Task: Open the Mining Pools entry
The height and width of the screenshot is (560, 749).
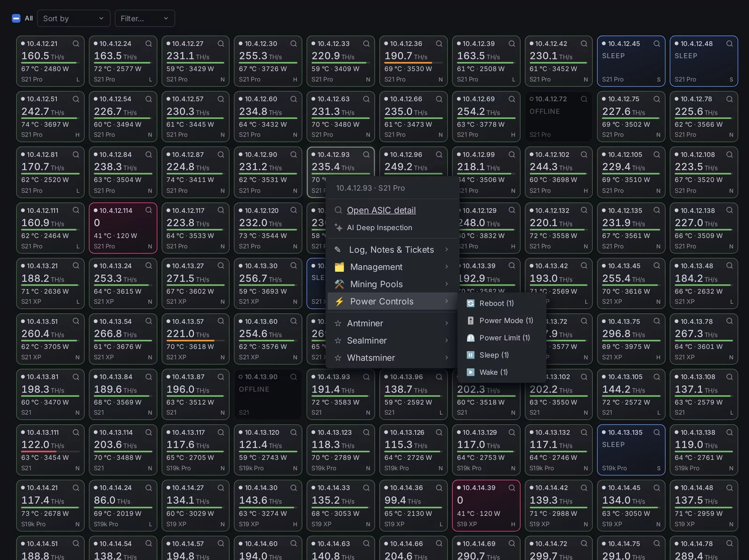Action: coord(392,284)
